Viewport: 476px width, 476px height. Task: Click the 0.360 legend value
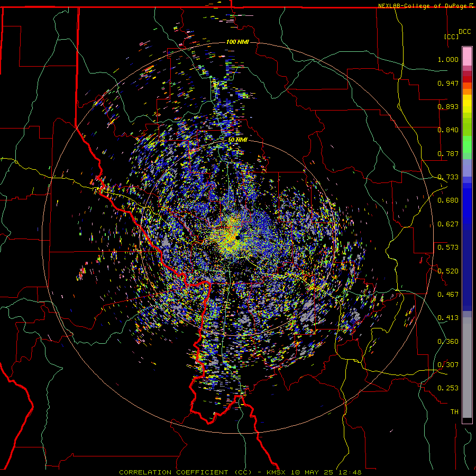[x=448, y=342]
